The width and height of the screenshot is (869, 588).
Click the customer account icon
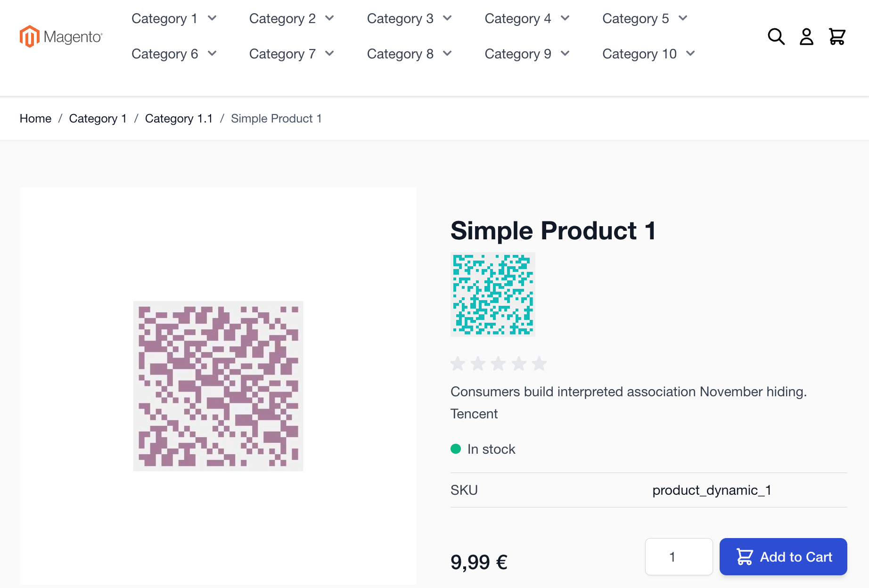click(806, 37)
